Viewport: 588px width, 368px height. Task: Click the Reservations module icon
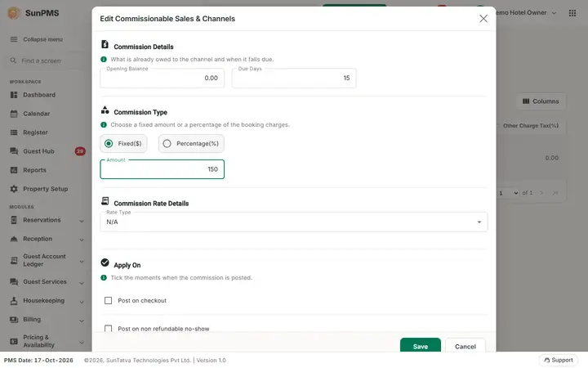click(14, 220)
